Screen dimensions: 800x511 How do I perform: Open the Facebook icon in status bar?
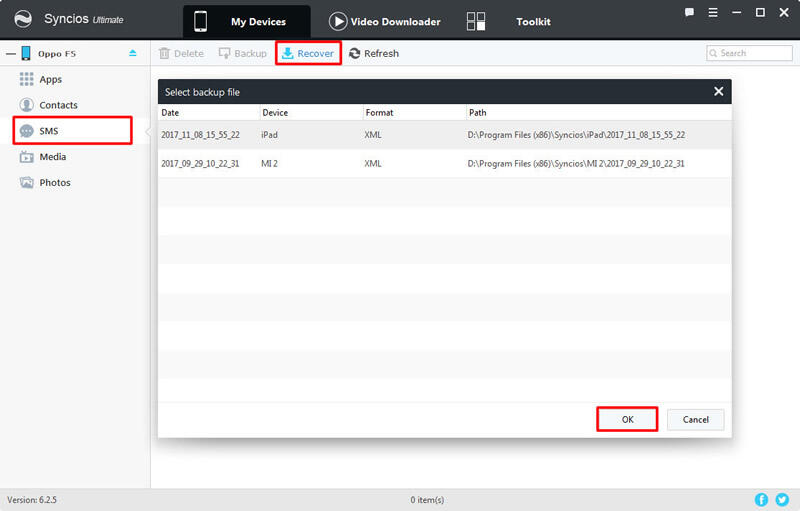click(x=761, y=499)
